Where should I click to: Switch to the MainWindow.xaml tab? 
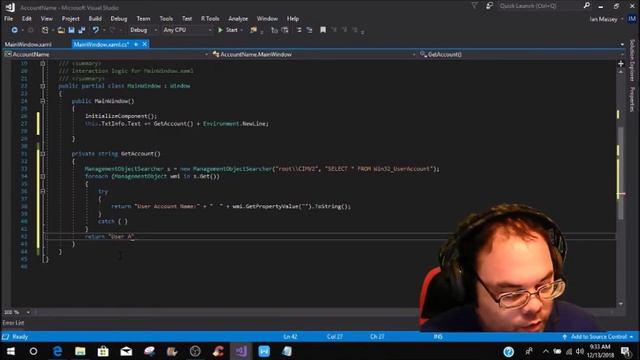(28, 44)
